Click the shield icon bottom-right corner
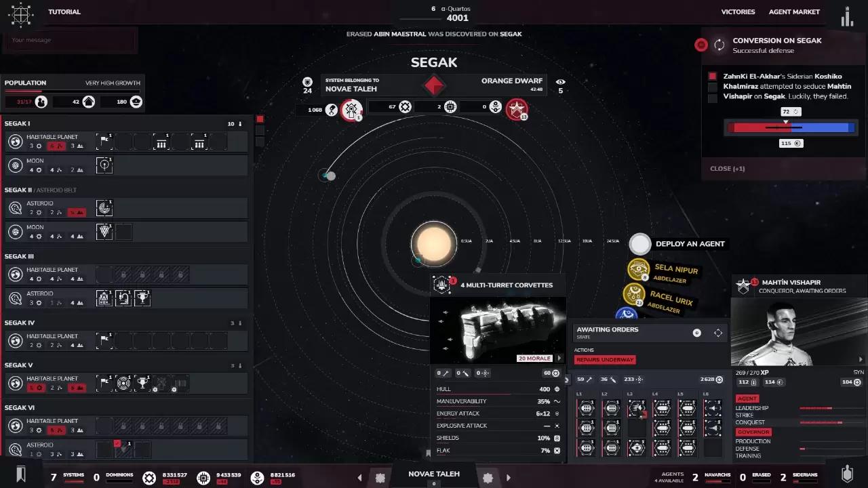 847,474
